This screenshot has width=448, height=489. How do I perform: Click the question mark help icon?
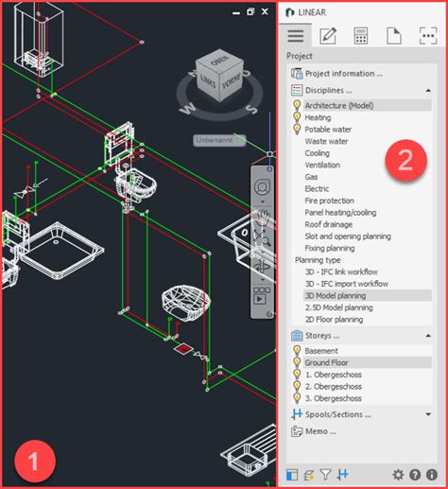[415, 474]
